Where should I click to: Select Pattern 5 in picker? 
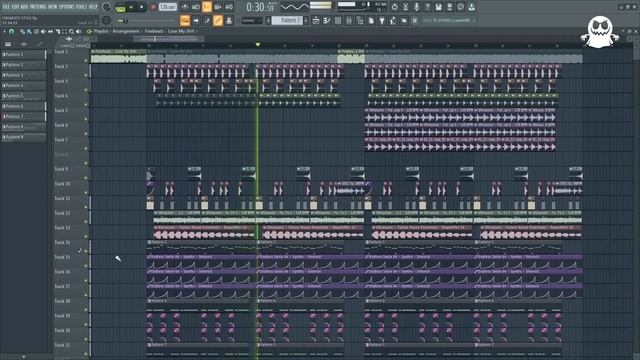(23, 96)
